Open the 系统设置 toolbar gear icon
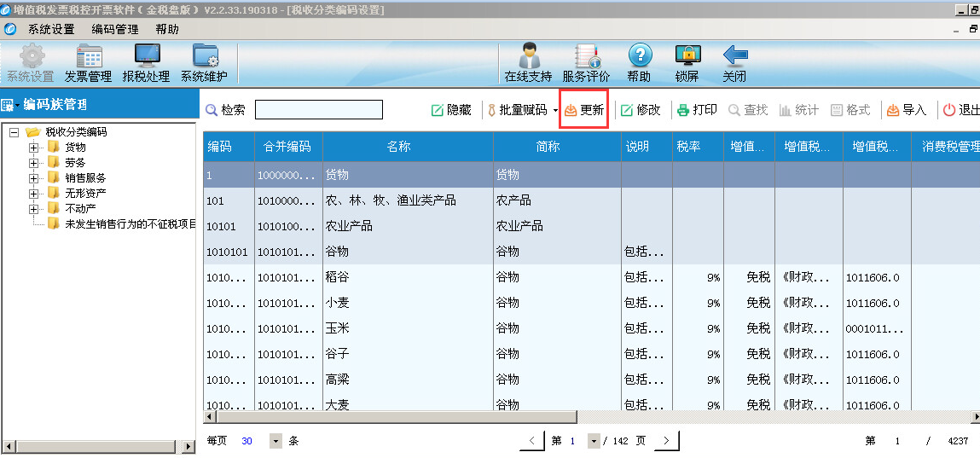The height and width of the screenshot is (458, 980). point(32,56)
